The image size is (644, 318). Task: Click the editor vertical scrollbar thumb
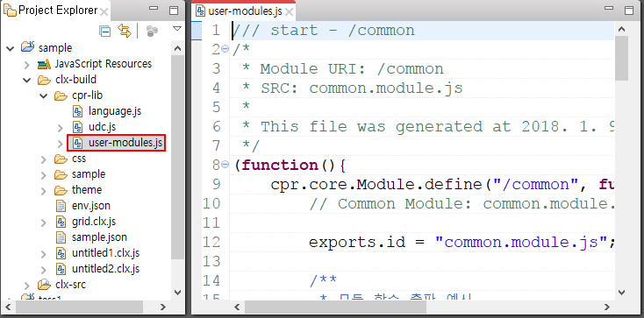621,58
